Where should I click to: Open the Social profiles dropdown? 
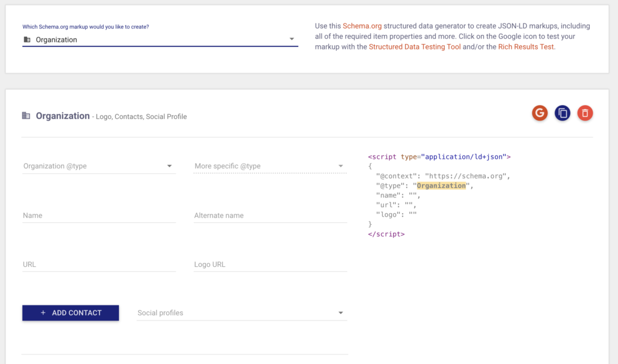click(242, 313)
